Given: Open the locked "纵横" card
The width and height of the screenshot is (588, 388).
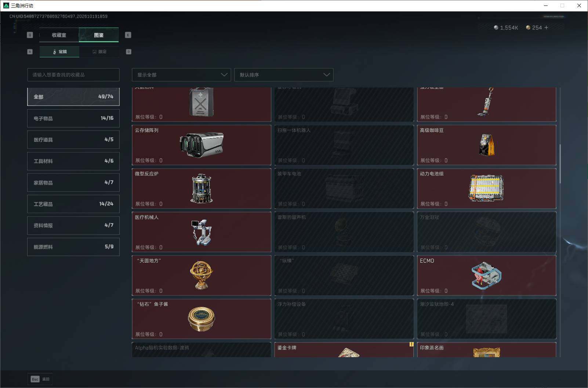Looking at the screenshot, I should point(344,275).
